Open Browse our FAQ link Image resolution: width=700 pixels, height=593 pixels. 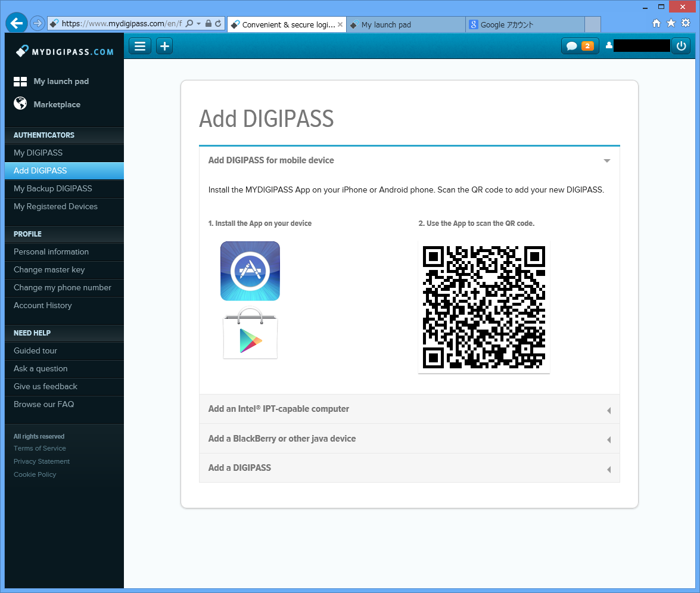pyautogui.click(x=44, y=404)
